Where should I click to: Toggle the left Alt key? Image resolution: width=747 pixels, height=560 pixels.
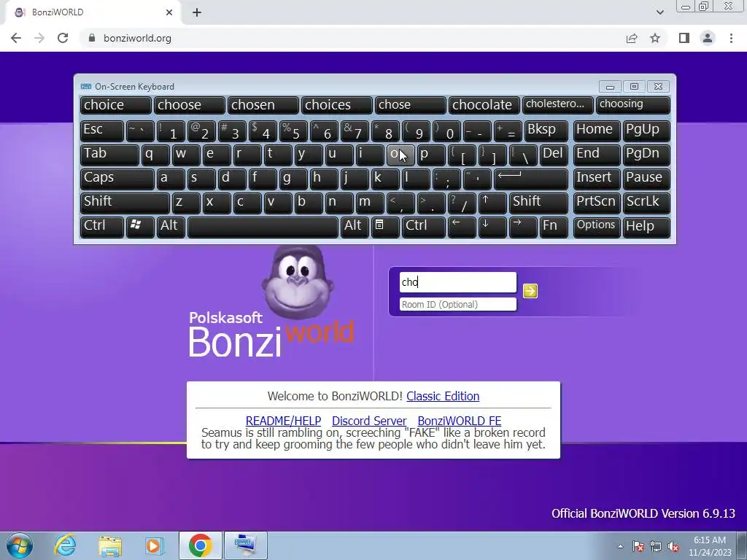pos(171,227)
